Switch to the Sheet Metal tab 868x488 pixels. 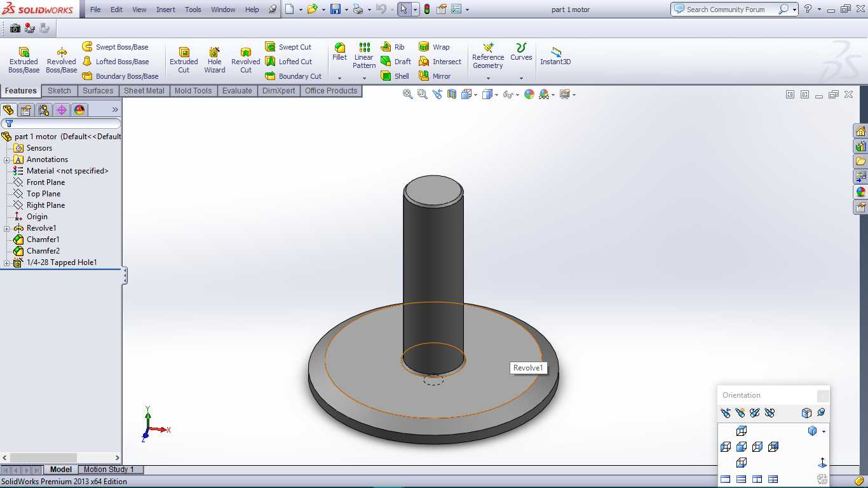tap(144, 91)
